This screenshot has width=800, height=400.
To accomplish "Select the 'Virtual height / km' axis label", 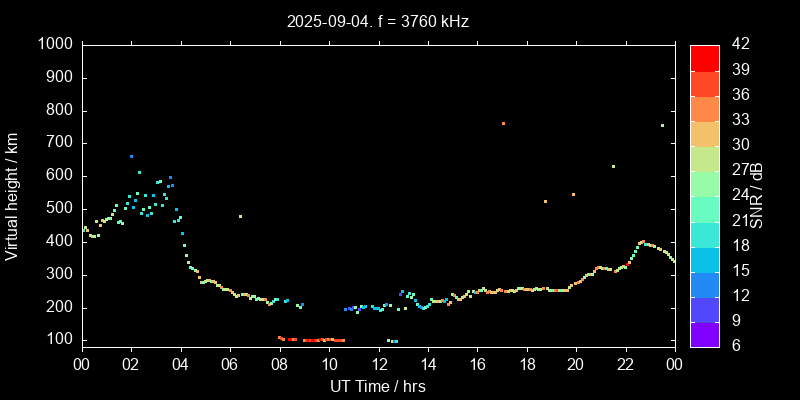I will (x=12, y=195).
